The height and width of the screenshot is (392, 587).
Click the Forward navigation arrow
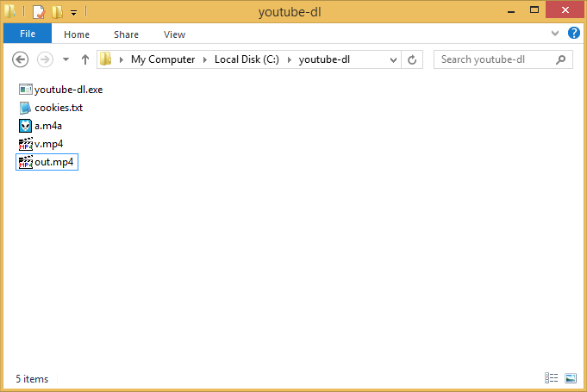pos(45,59)
